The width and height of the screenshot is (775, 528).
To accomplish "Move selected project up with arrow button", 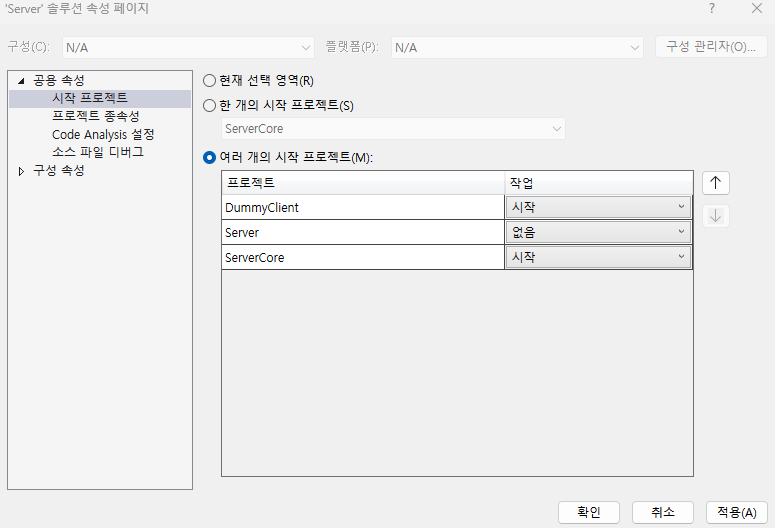I will [715, 183].
